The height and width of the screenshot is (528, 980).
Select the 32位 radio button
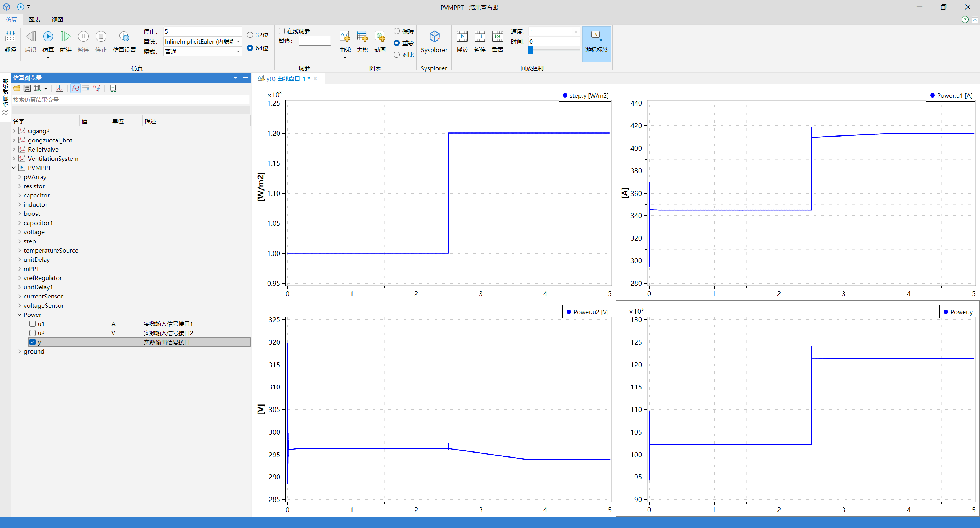click(250, 35)
